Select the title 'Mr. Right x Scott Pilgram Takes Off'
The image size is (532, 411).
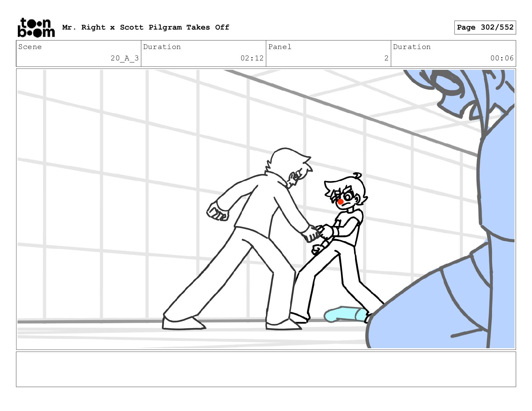click(x=146, y=27)
